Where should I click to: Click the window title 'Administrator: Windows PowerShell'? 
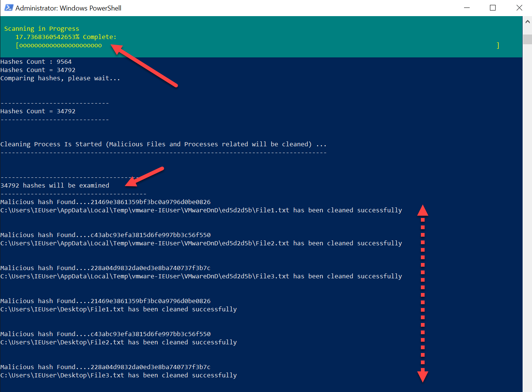click(x=68, y=8)
